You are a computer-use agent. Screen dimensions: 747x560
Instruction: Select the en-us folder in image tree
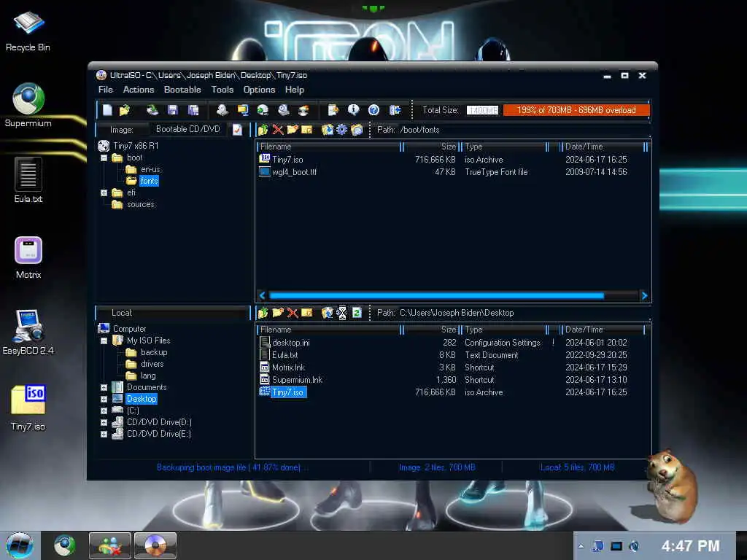150,169
